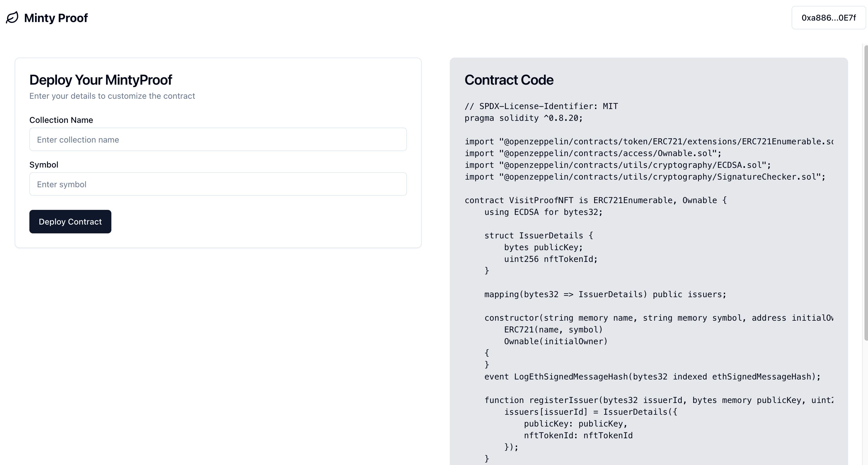Click the 'publicKey: publicKey,' line

[x=576, y=424]
